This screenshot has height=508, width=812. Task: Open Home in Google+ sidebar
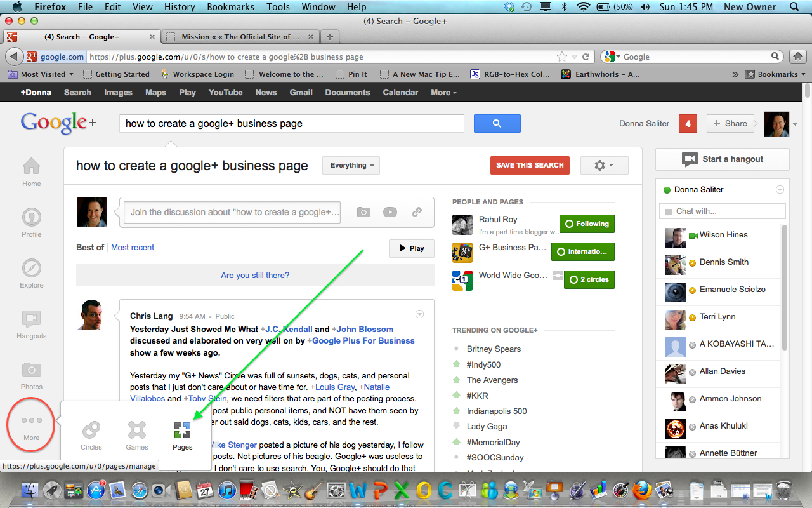click(32, 172)
